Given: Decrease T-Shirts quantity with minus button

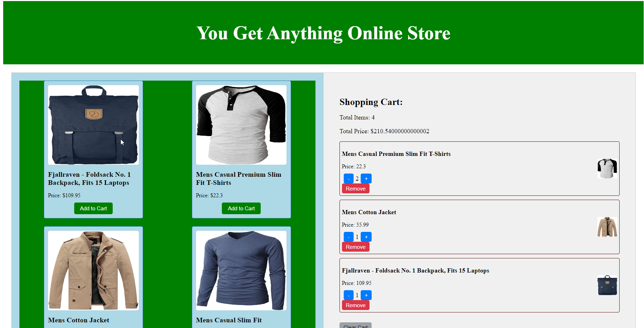Looking at the screenshot, I should 349,178.
